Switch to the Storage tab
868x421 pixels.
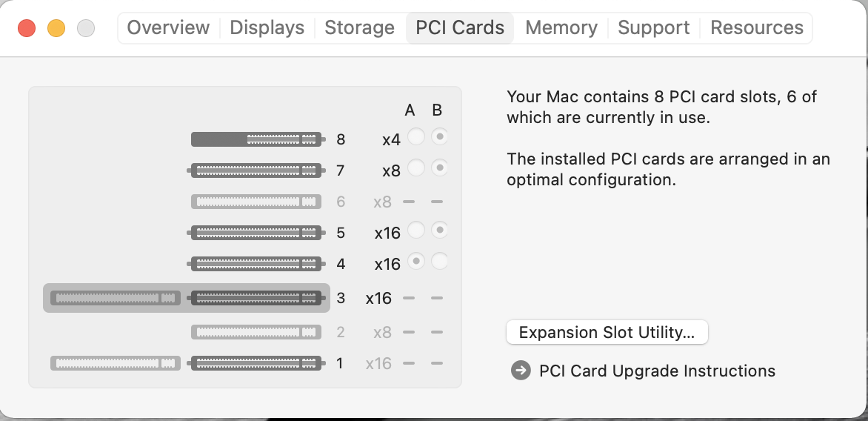click(359, 28)
